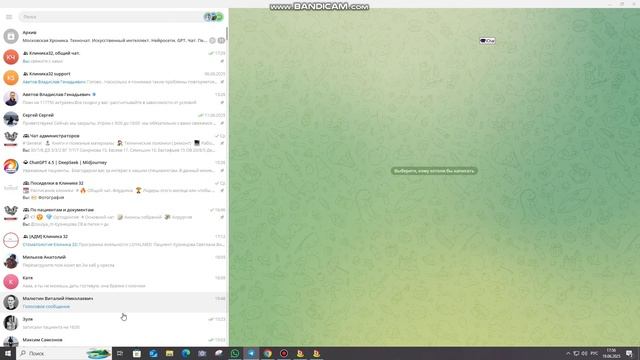Open Microsoft Edge from taskbar
The height and width of the screenshot is (360, 640).
coord(186,353)
